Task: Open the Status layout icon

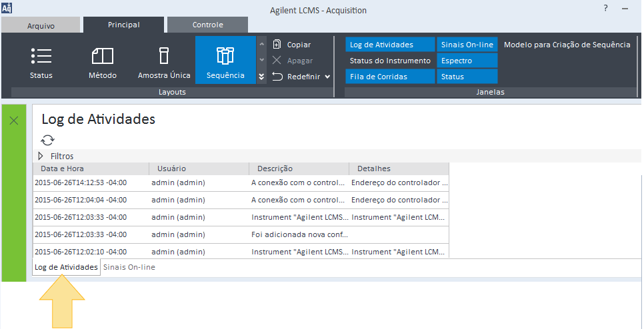Action: [x=41, y=56]
